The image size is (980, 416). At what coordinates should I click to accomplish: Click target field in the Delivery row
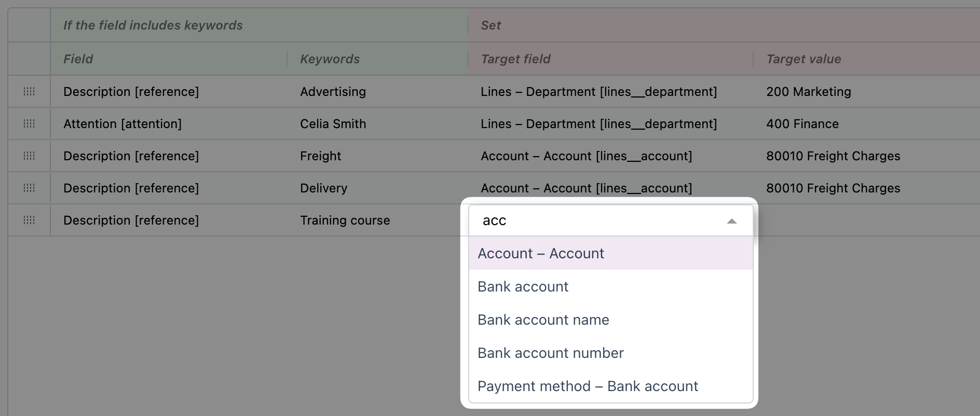(x=610, y=188)
